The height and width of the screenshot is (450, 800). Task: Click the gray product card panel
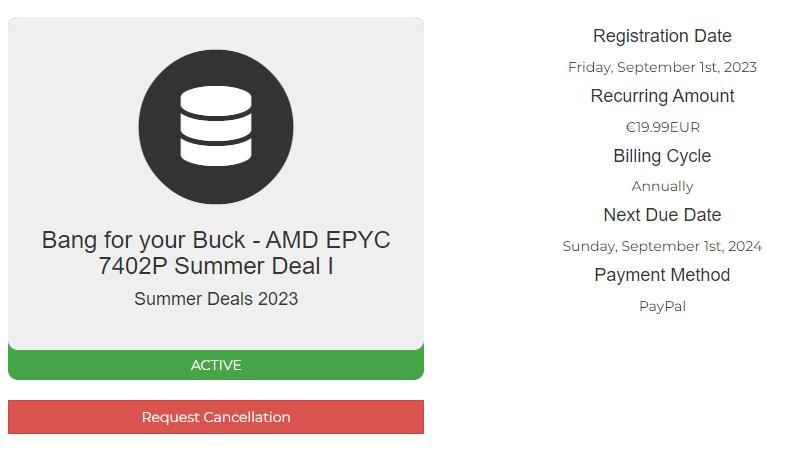click(216, 184)
